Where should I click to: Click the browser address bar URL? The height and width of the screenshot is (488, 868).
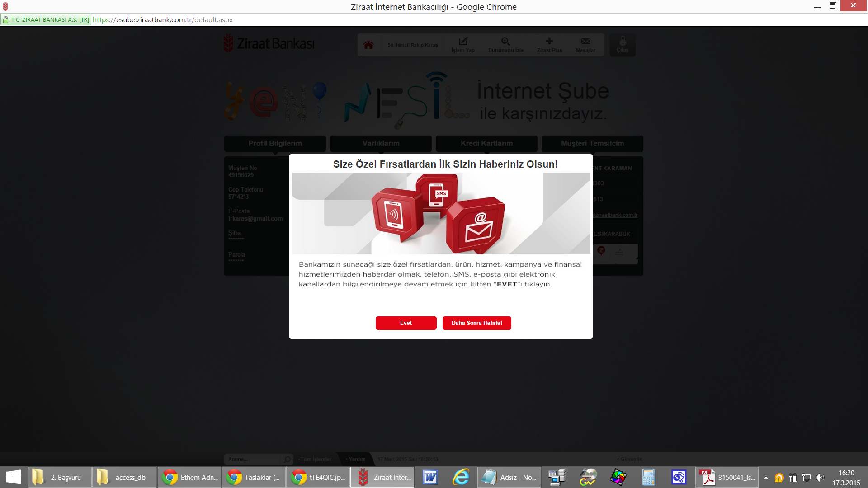click(x=163, y=20)
